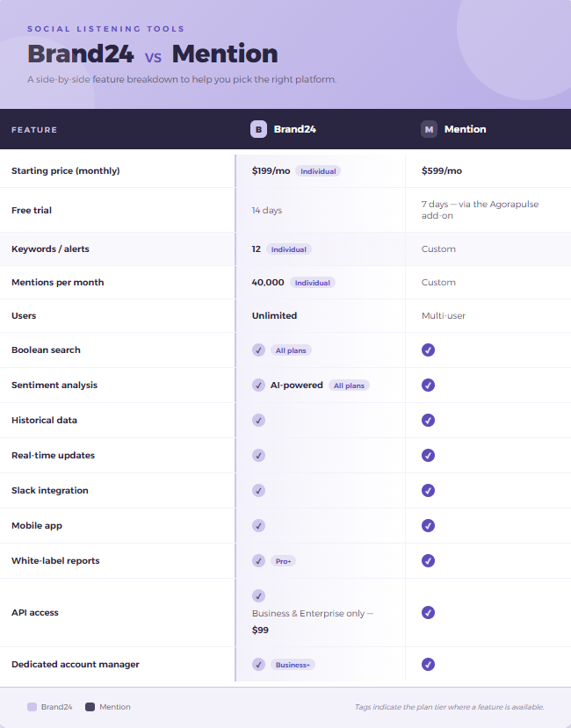The height and width of the screenshot is (728, 571).
Task: Click the Individual tag in Keywords / alerts row
Action: pos(289,249)
